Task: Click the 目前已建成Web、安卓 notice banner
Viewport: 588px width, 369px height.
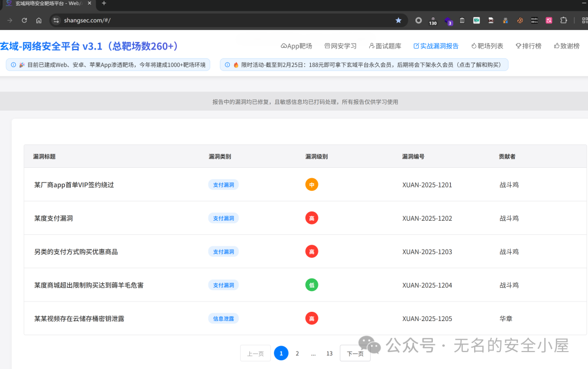Action: click(x=108, y=64)
